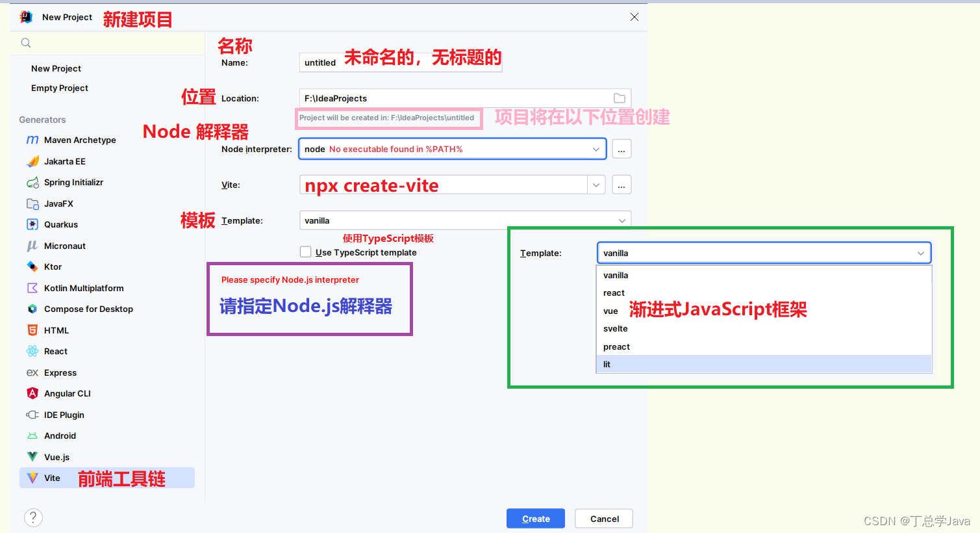Click the Spring Initializr icon
Image resolution: width=980 pixels, height=533 pixels.
(32, 182)
